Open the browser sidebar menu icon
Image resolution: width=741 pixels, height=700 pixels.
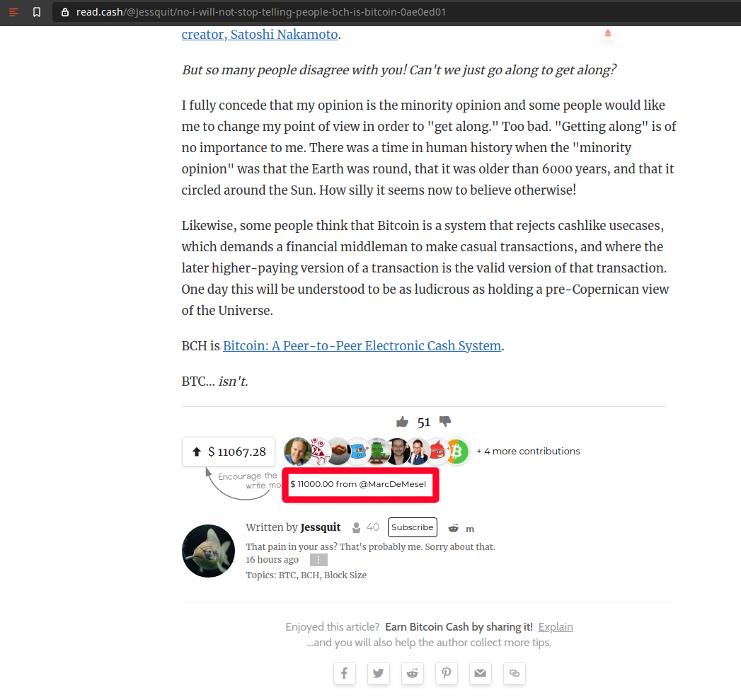coord(13,12)
